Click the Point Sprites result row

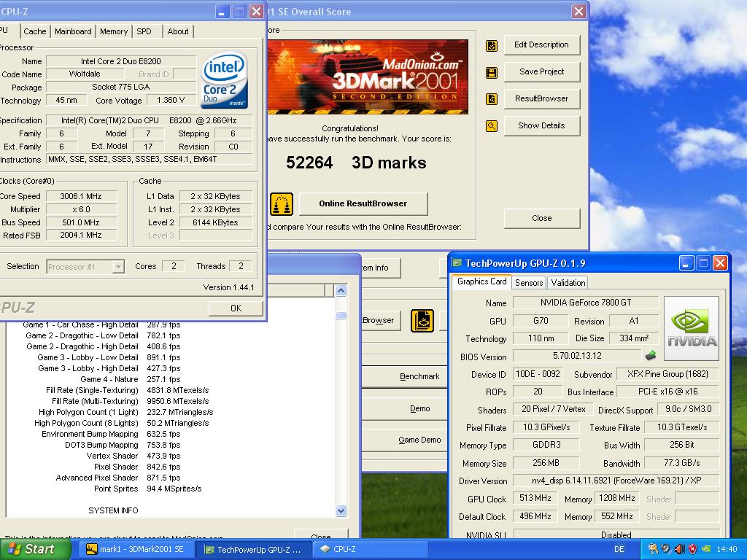click(x=147, y=489)
